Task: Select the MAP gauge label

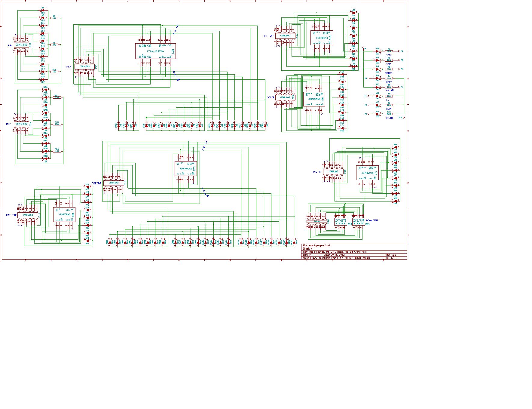Action: 10,45
